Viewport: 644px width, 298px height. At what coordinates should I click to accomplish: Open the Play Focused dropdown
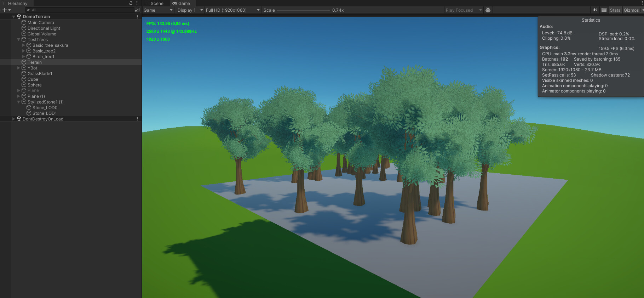tap(464, 10)
